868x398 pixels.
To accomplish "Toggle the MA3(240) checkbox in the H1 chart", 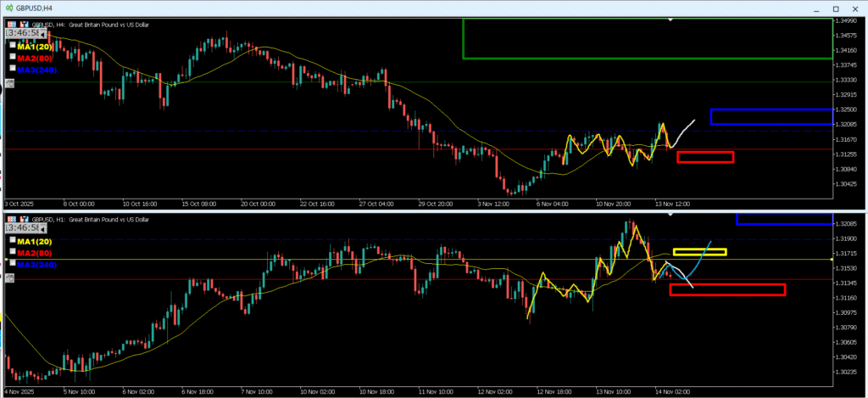I will (x=12, y=263).
